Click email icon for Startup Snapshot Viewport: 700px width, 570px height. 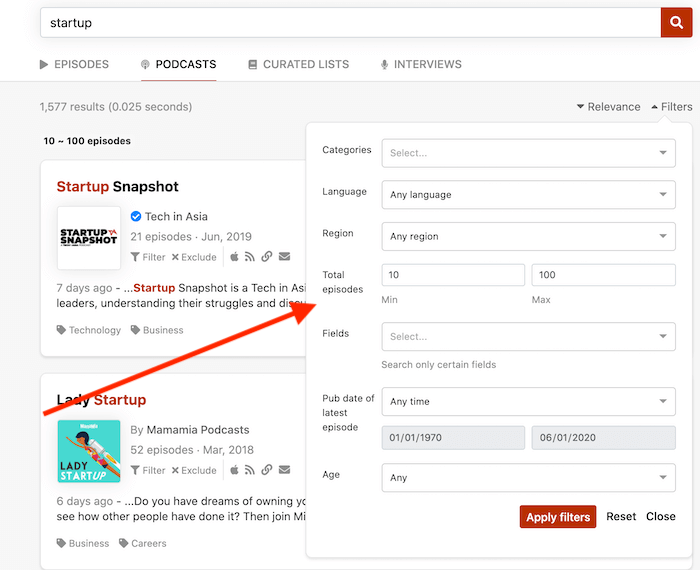(x=284, y=257)
